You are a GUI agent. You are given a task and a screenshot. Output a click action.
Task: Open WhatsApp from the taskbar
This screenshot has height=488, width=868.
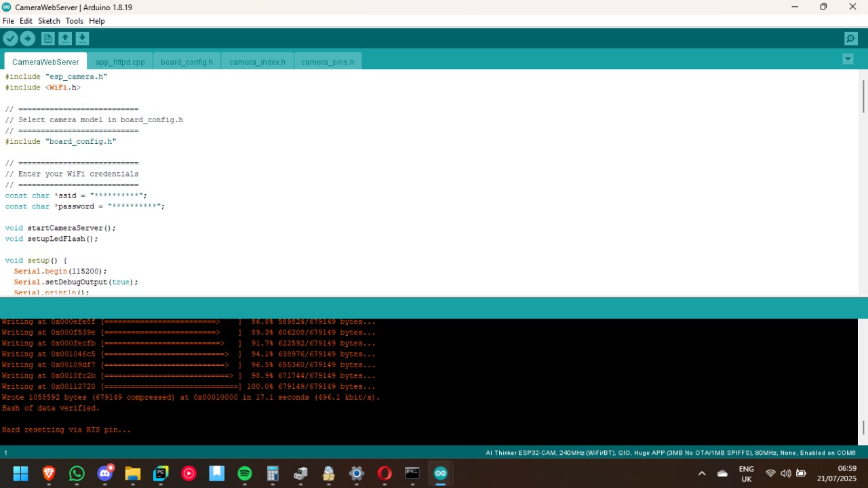pos(77,473)
